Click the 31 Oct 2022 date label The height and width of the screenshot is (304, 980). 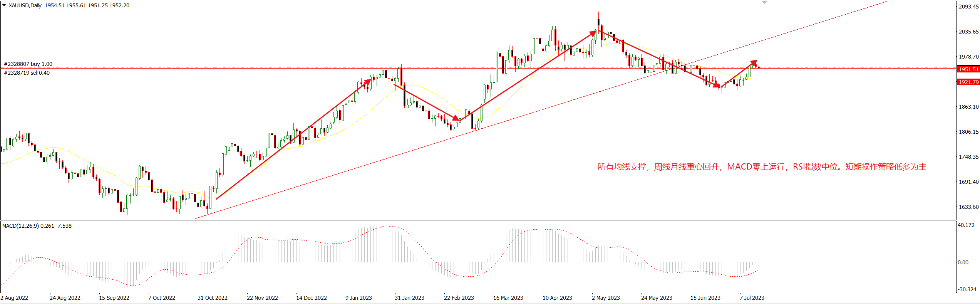click(212, 298)
